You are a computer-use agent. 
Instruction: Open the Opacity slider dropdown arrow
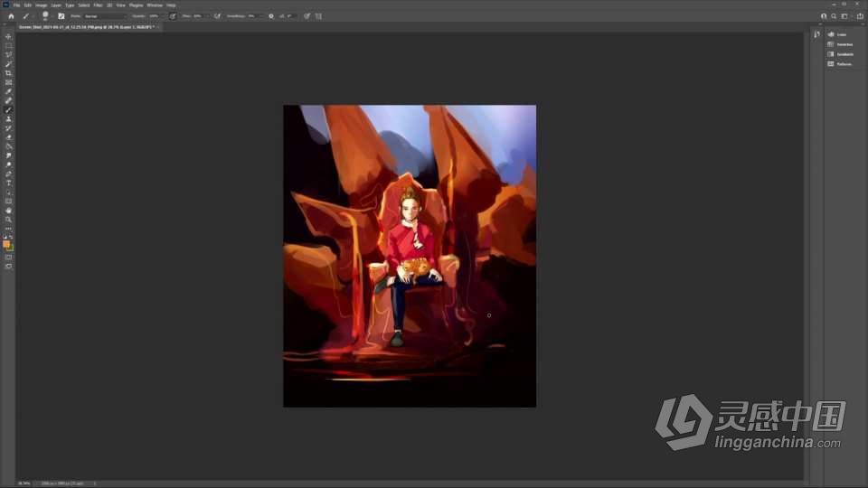tap(163, 16)
